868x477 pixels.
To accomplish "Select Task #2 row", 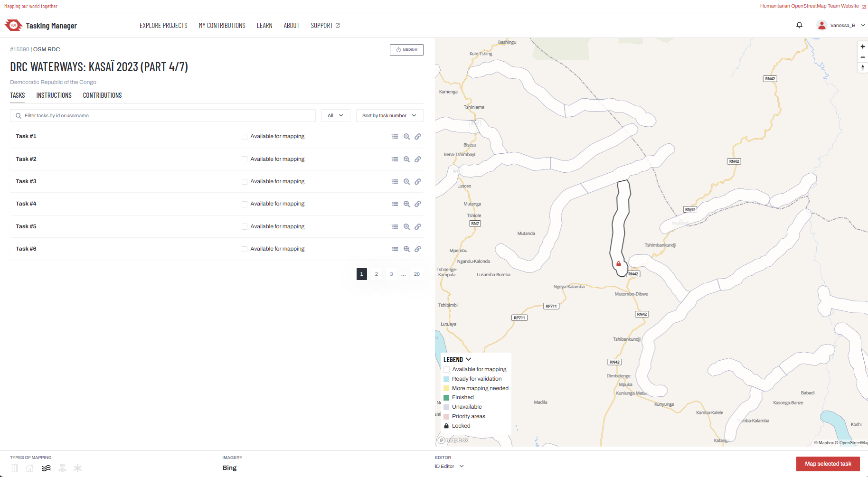I will [x=217, y=159].
